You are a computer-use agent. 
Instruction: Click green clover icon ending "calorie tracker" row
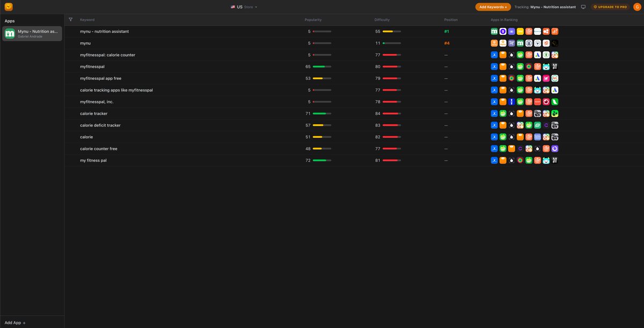tap(555, 114)
